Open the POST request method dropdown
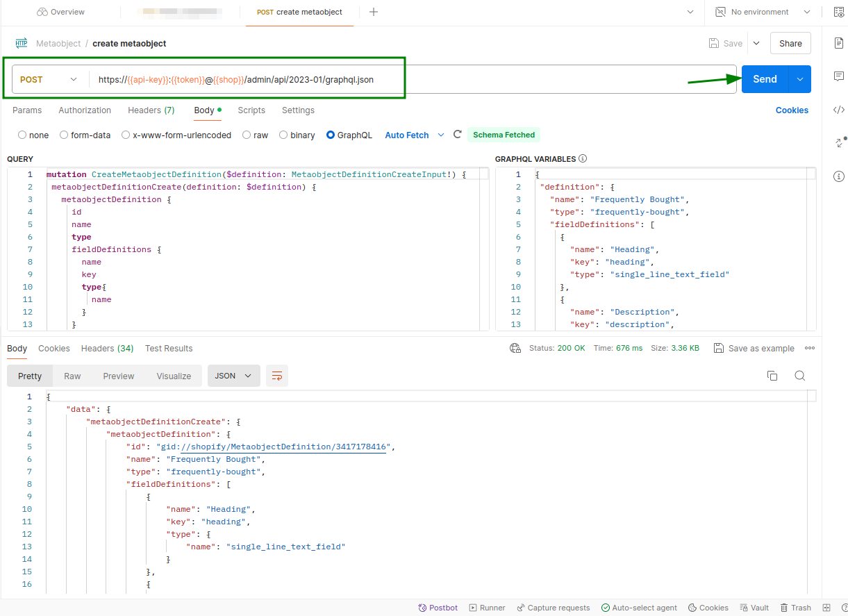The image size is (848, 616). point(49,79)
